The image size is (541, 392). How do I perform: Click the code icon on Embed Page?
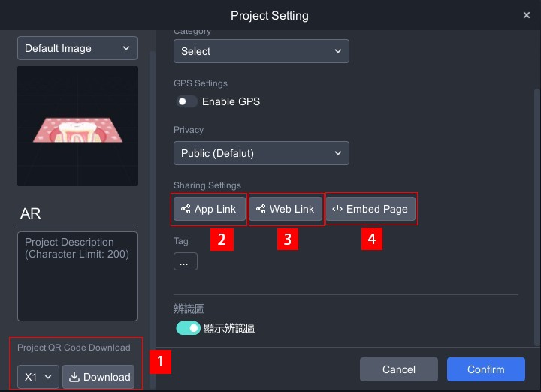(337, 209)
